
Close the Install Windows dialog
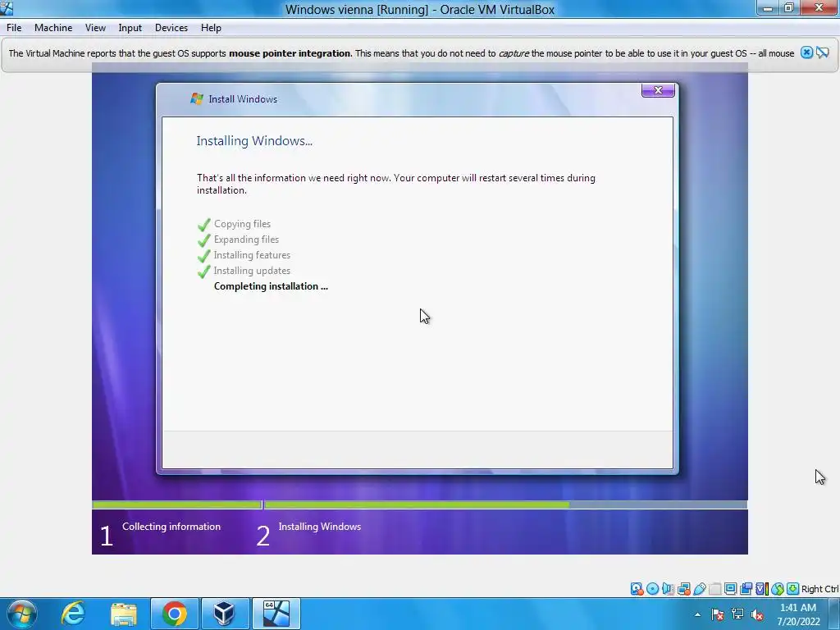(658, 90)
